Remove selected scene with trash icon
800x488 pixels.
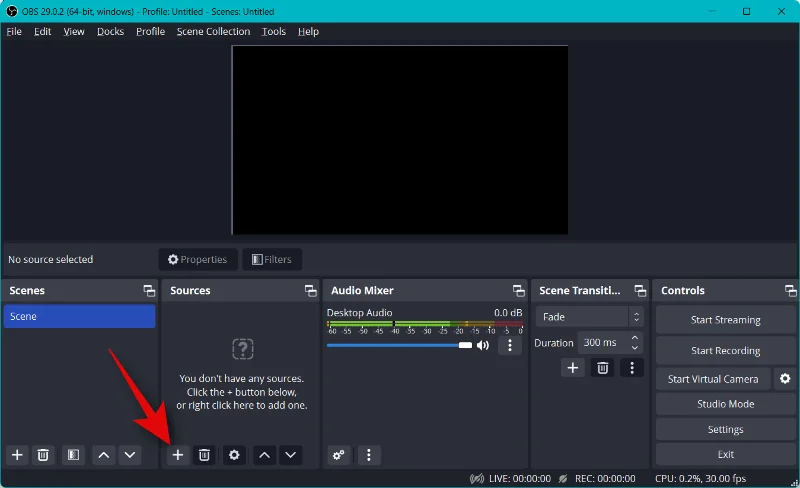[x=43, y=455]
